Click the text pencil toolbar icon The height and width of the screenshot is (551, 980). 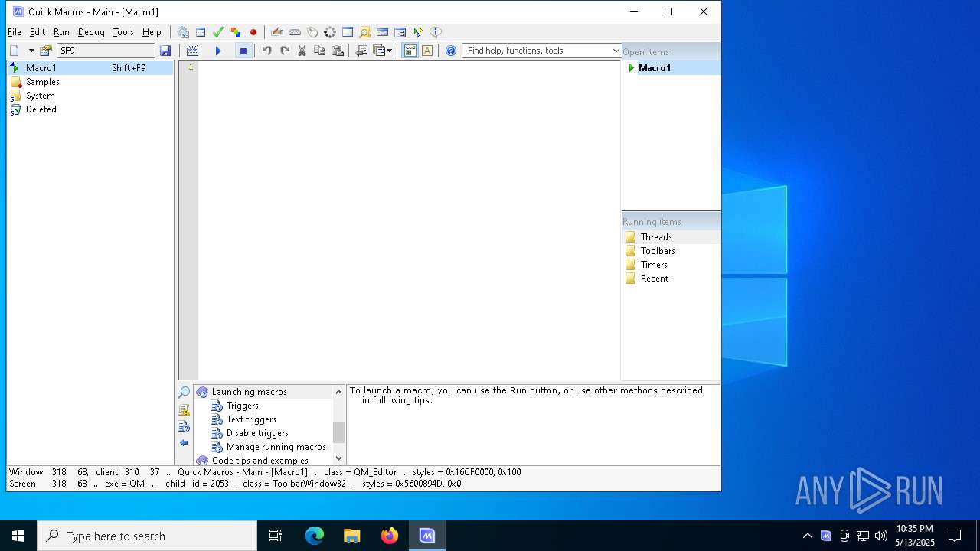277,32
